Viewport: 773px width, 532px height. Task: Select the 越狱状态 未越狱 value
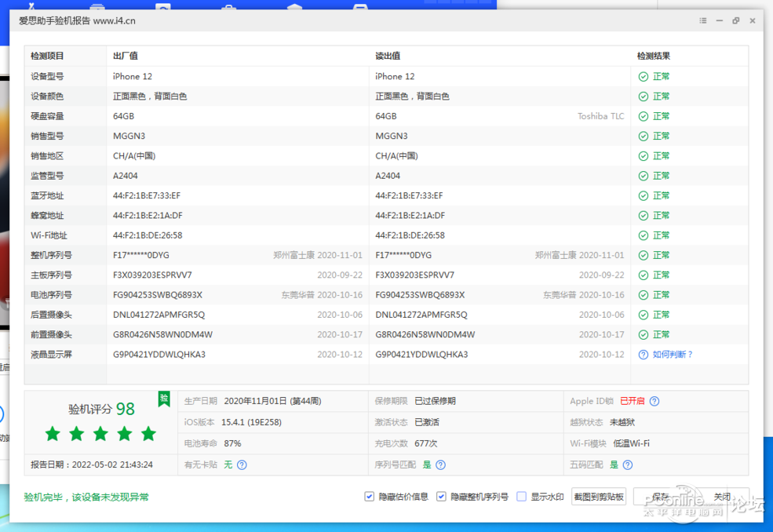coord(622,423)
